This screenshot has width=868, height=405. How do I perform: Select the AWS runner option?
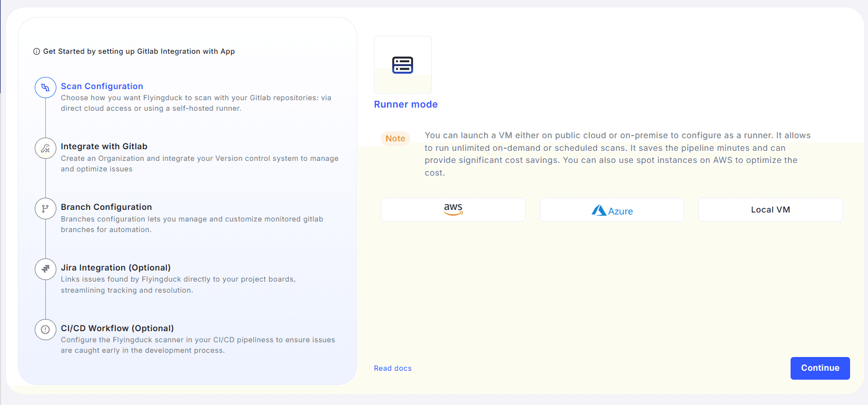(x=453, y=209)
